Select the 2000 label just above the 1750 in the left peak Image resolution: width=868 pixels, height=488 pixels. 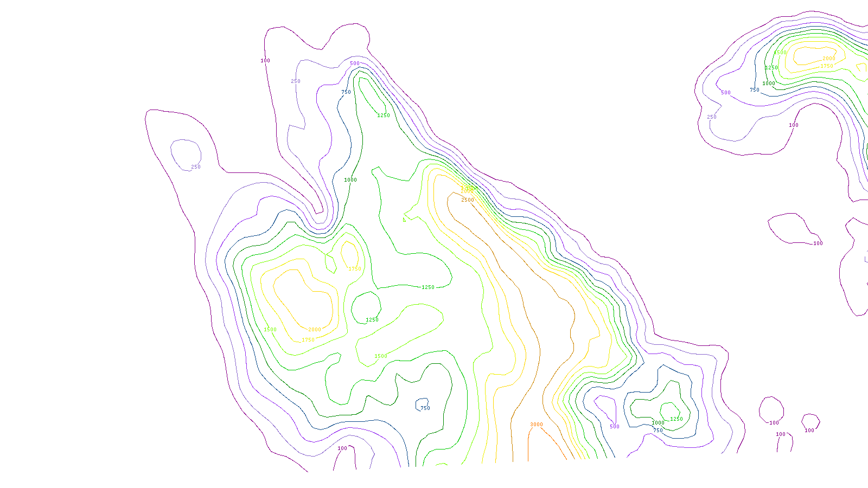315,330
